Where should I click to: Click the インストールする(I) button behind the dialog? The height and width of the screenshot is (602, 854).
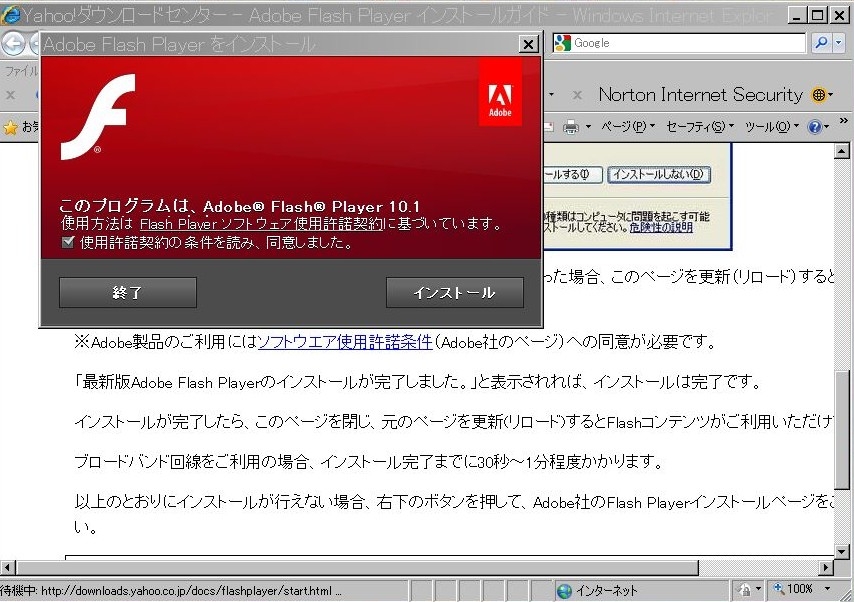point(572,174)
